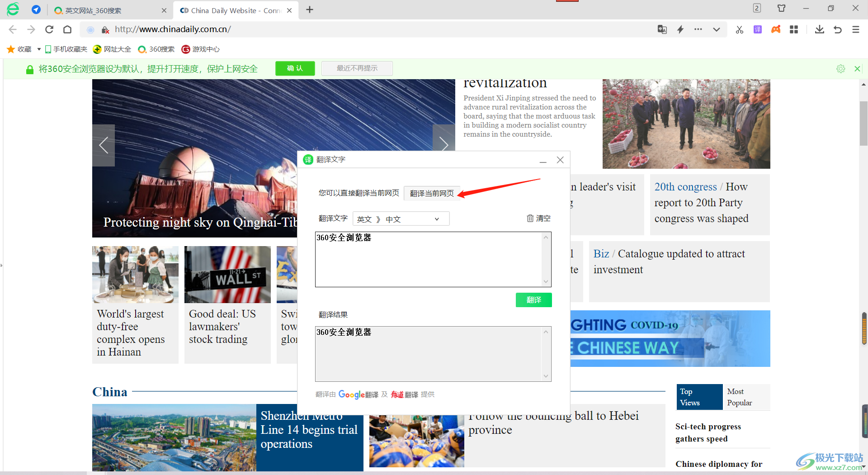Click the skin shirt icon in title bar
The height and width of the screenshot is (475, 868).
781,8
